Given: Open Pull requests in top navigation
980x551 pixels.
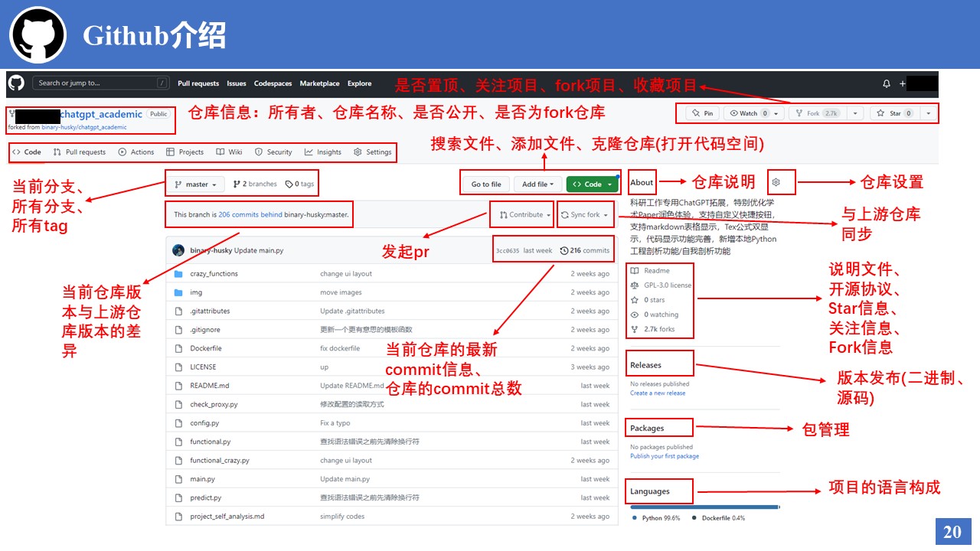Looking at the screenshot, I should pyautogui.click(x=198, y=83).
